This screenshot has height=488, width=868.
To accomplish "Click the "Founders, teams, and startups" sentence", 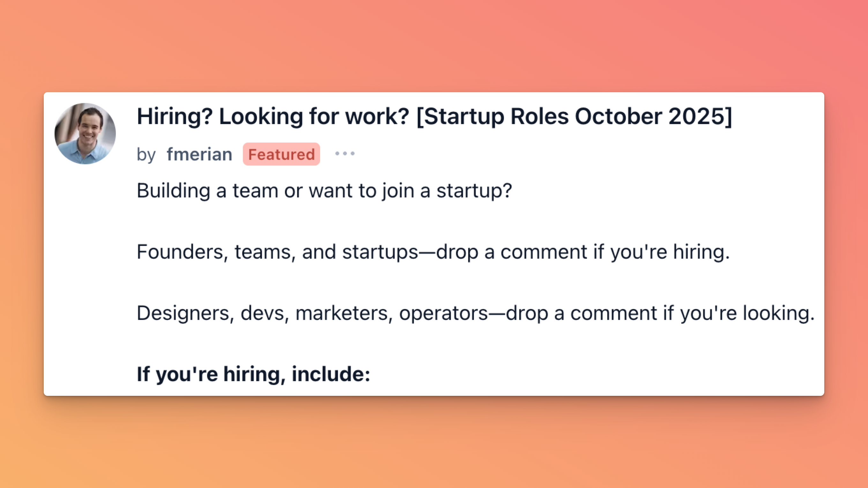I will [277, 252].
